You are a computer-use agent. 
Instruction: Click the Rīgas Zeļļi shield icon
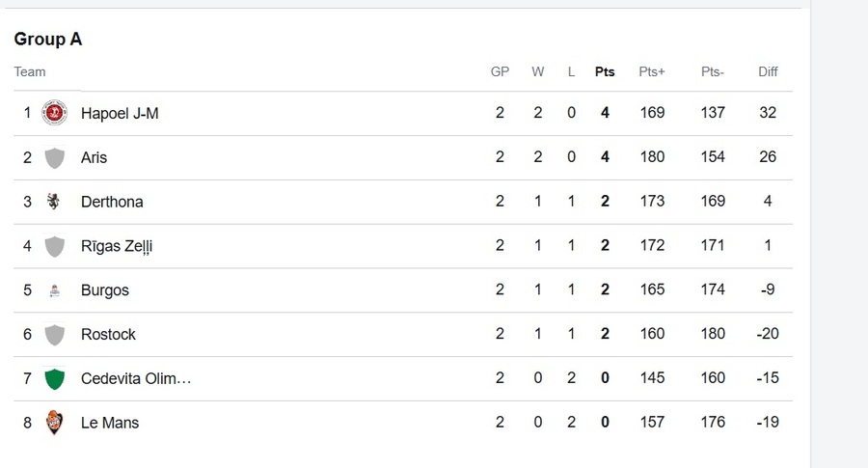coord(54,246)
